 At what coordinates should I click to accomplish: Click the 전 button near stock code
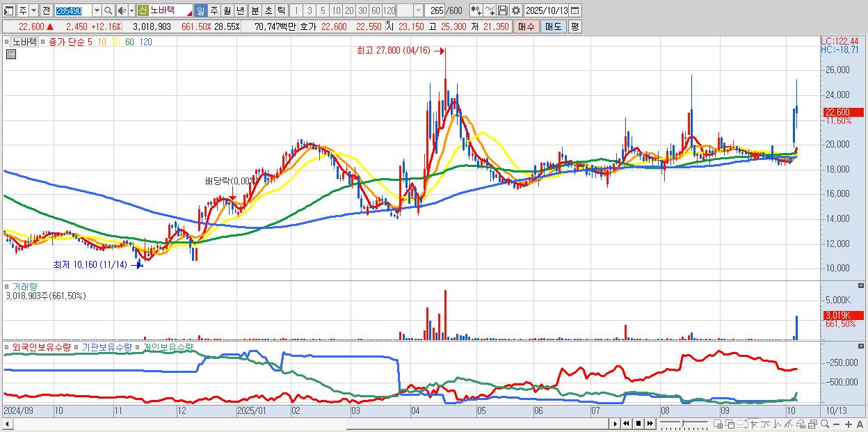(x=46, y=10)
